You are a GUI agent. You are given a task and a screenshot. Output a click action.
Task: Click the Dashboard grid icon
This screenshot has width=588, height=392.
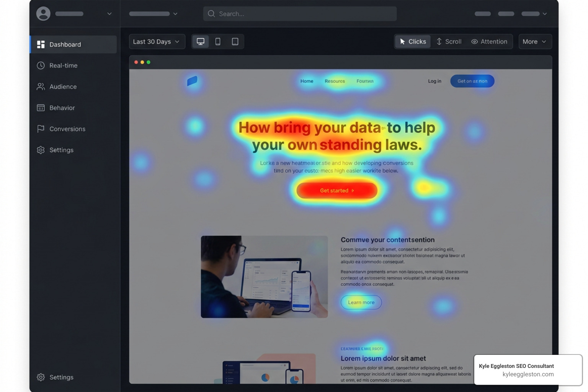(41, 44)
